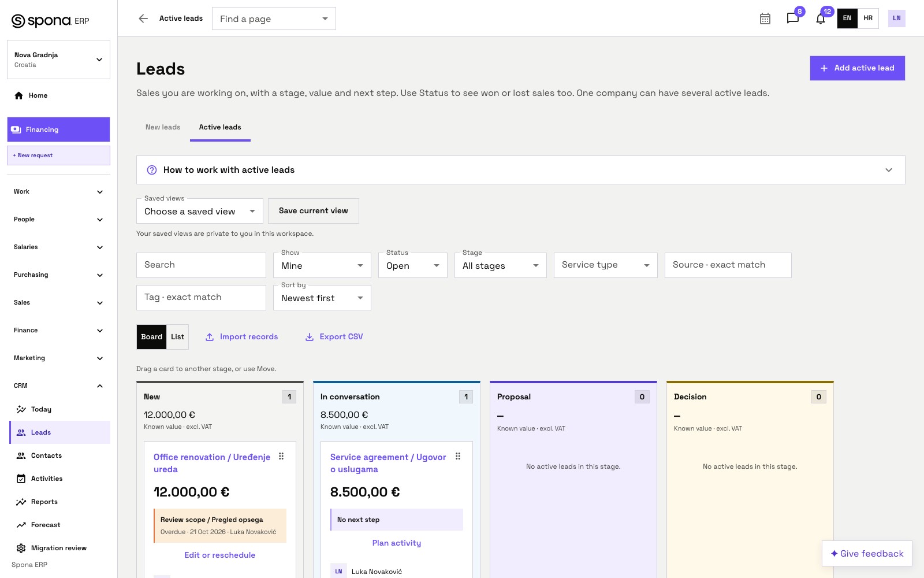
Task: Switch to the New leads tab
Action: pos(163,127)
